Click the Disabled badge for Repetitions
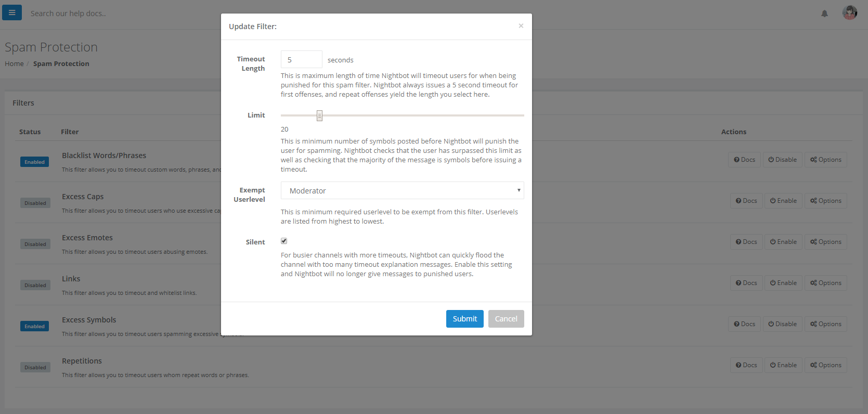The image size is (868, 414). click(x=35, y=367)
